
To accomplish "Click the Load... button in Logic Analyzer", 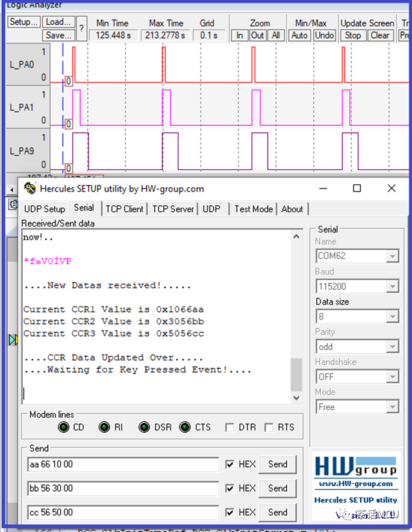I will [58, 22].
